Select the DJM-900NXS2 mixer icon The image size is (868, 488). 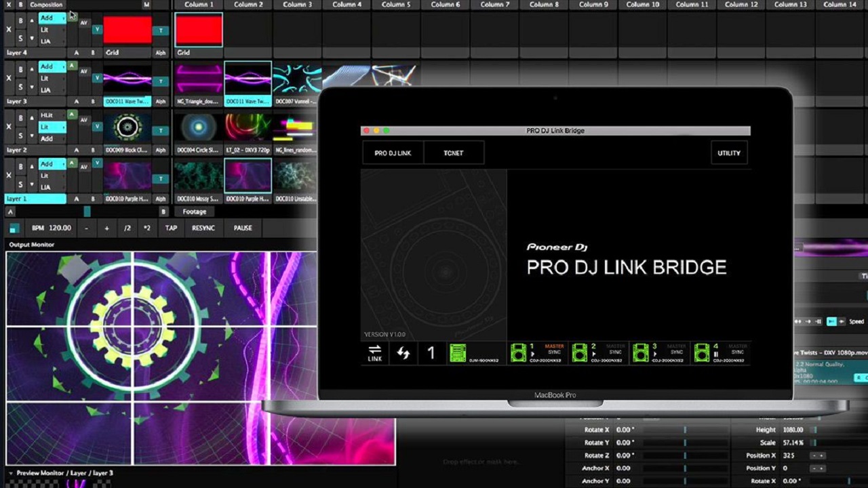point(458,353)
